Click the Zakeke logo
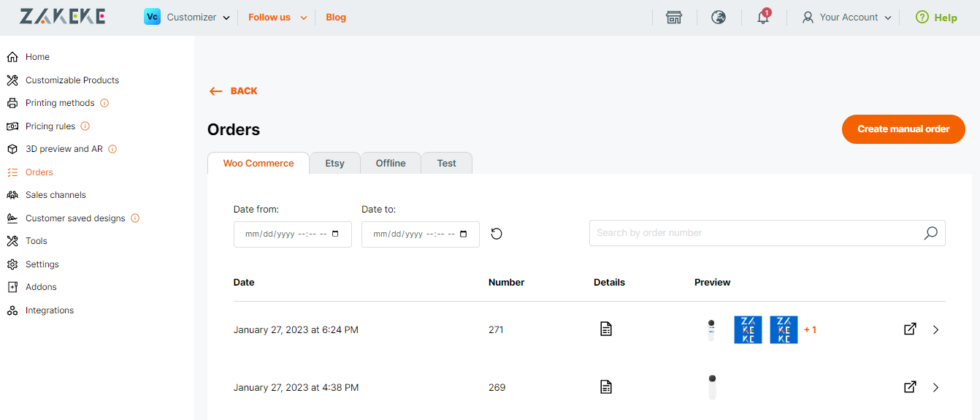 click(62, 17)
